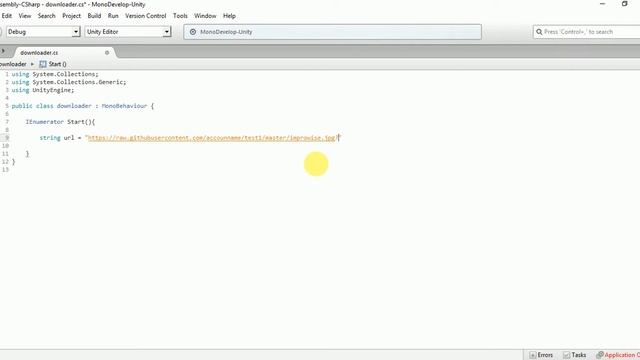Click the Errors pad icon
Viewport: 640px width, 360px height.
coord(532,355)
